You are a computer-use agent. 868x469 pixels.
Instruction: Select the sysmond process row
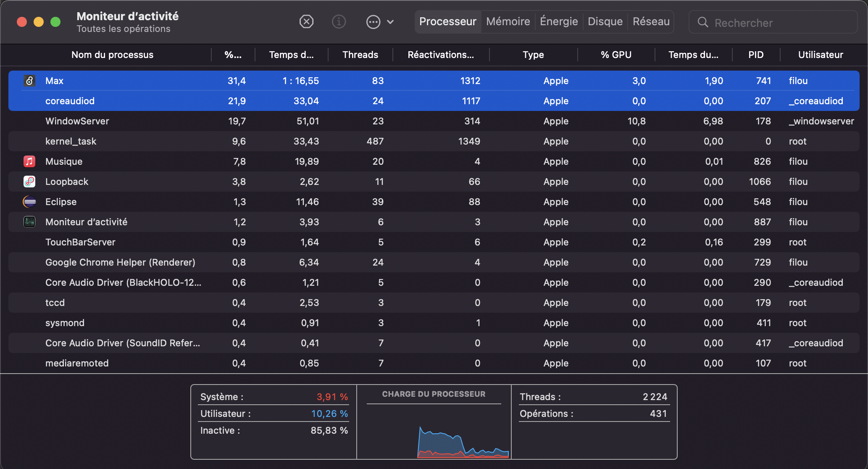(434, 323)
